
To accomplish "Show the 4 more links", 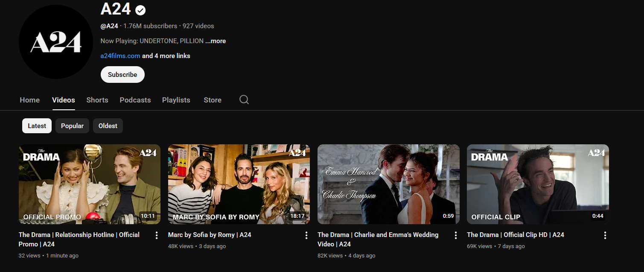I will [166, 56].
